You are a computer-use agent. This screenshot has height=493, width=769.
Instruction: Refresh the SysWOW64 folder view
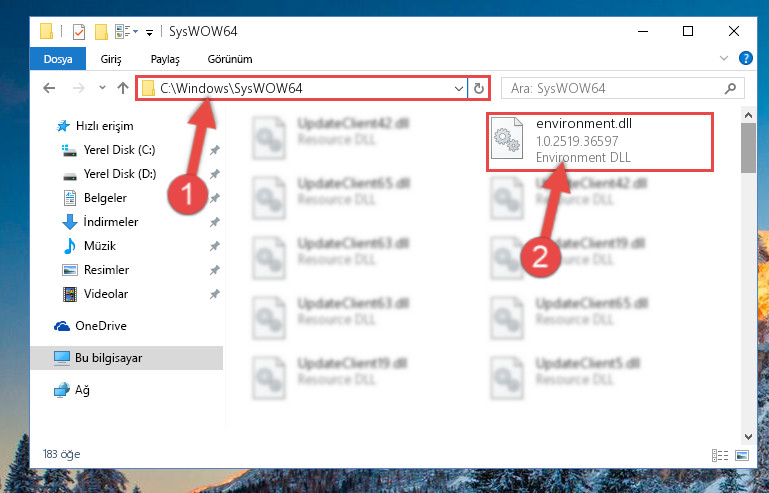coord(479,89)
